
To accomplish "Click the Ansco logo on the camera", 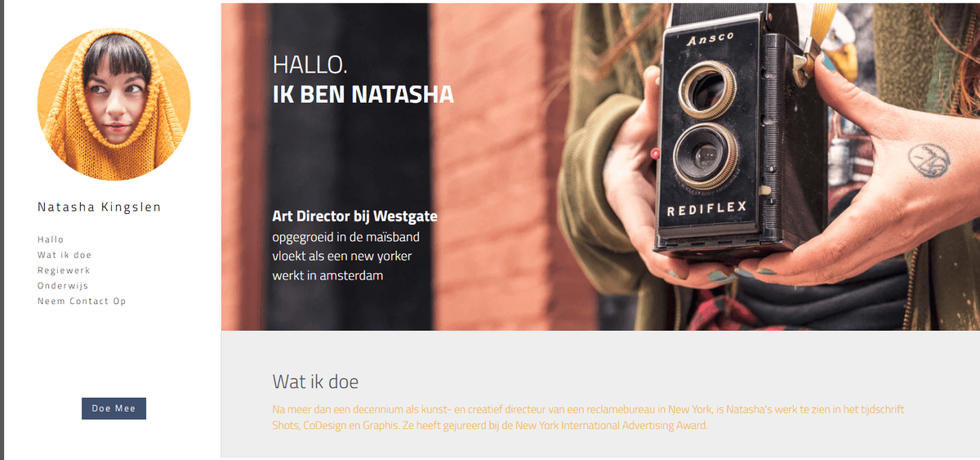I will pyautogui.click(x=710, y=38).
